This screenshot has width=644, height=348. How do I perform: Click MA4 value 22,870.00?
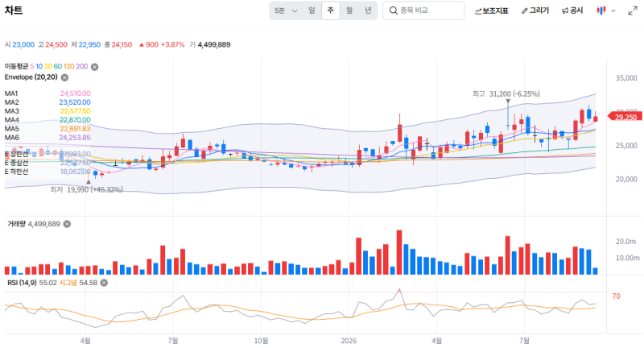[75, 120]
